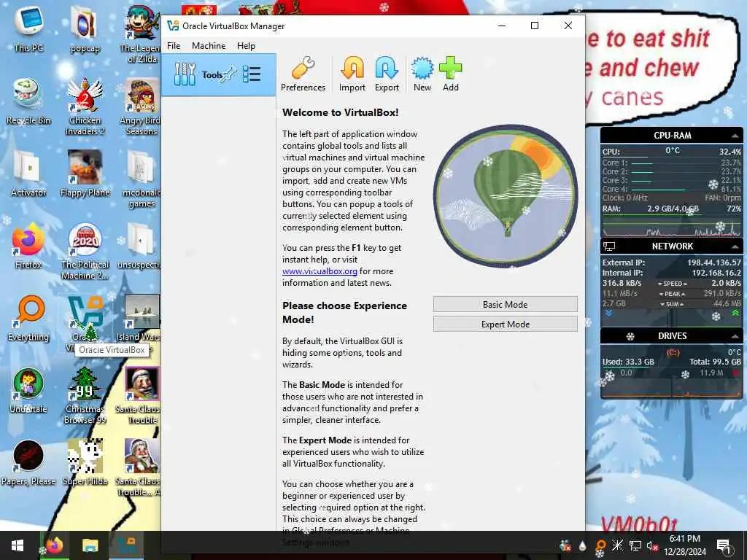The image size is (747, 560).
Task: Click the PEAK dropdown in network gadget
Action: (x=672, y=294)
